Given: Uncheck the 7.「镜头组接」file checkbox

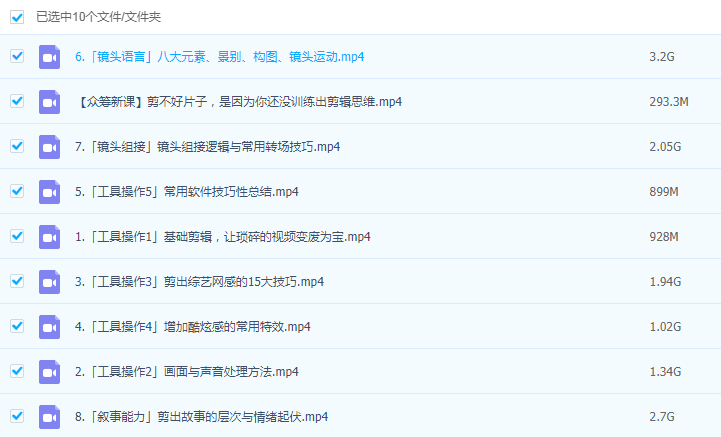Looking at the screenshot, I should 17,146.
